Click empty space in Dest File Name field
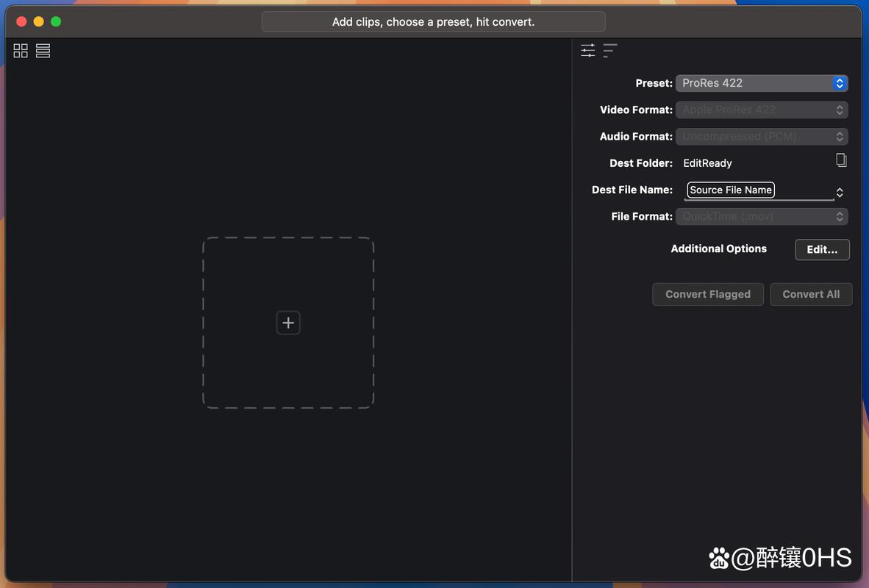 [x=804, y=190]
